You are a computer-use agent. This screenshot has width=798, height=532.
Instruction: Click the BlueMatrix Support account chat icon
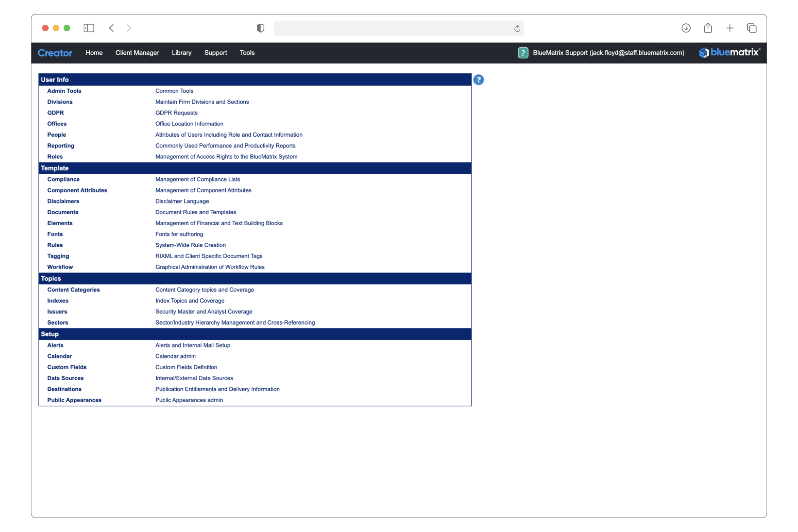point(522,53)
